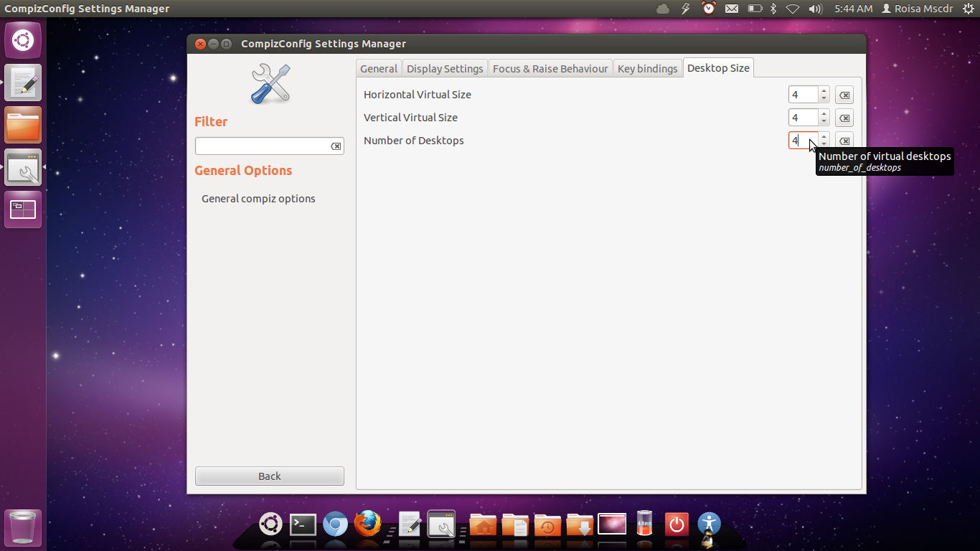The image size is (980, 551).
Task: Launch Terminal from the bottom dock
Action: [x=303, y=524]
